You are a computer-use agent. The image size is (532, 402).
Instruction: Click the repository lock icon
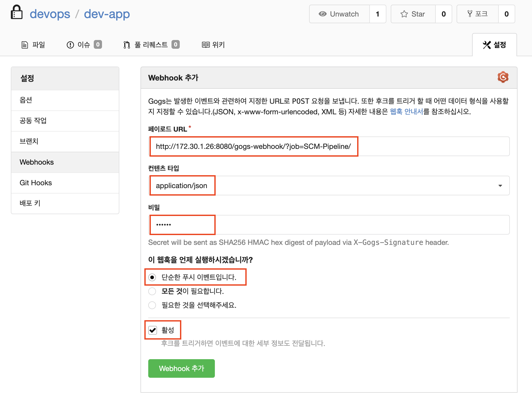point(17,12)
